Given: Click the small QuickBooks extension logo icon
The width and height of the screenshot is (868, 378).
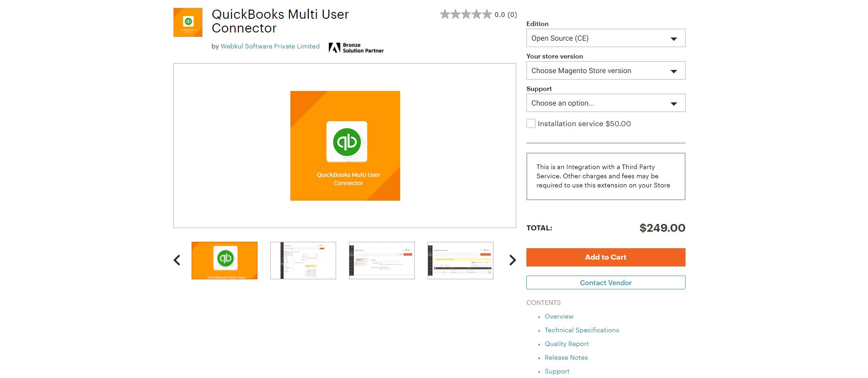Looking at the screenshot, I should (x=188, y=22).
